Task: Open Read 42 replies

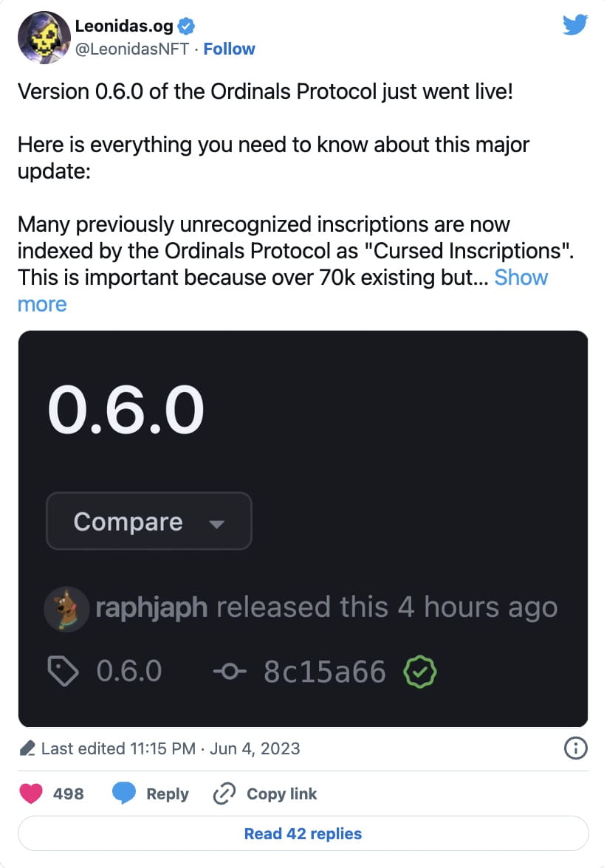Action: [302, 833]
